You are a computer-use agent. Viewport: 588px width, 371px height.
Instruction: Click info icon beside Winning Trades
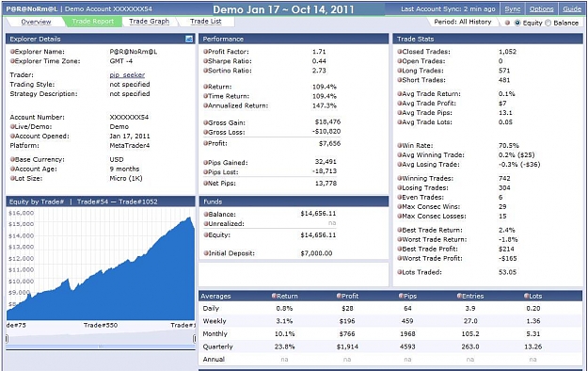coord(400,178)
